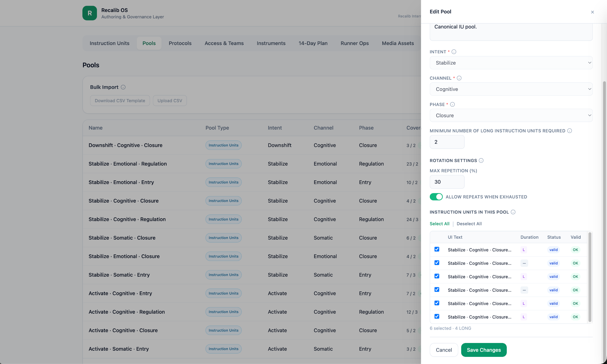Open the Activate · Cognitive · Entry pool
This screenshot has width=607, height=364.
click(251, 294)
